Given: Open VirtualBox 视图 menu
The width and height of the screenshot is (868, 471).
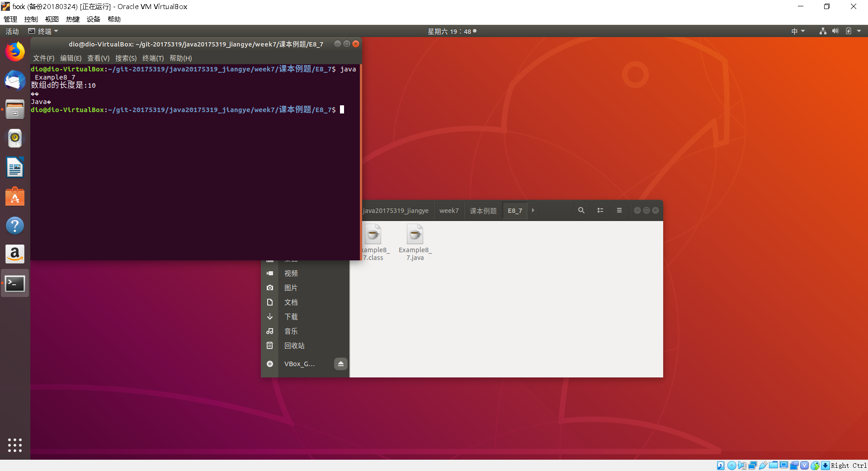Looking at the screenshot, I should (52, 19).
